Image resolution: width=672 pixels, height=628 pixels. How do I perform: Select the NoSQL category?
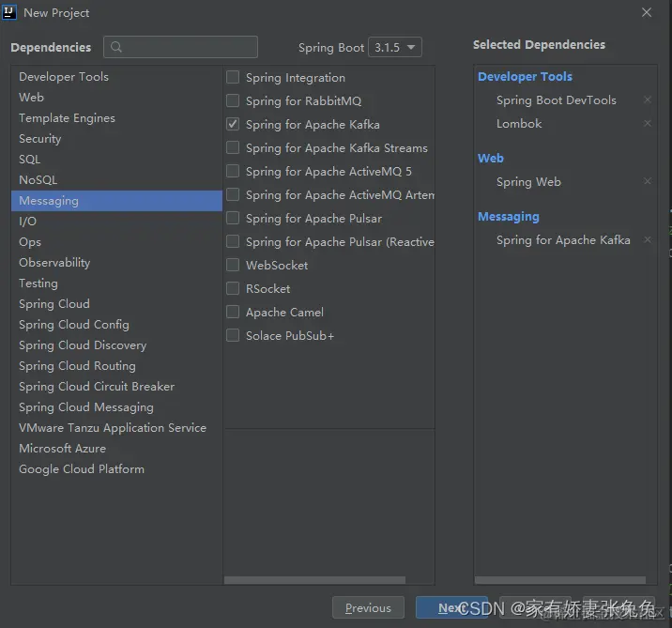116,179
